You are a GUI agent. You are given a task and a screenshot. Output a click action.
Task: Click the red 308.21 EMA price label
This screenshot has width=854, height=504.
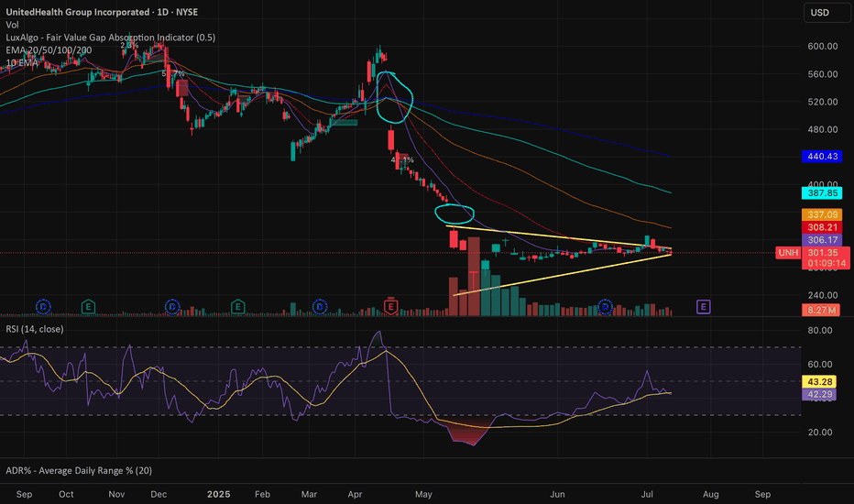coord(822,227)
